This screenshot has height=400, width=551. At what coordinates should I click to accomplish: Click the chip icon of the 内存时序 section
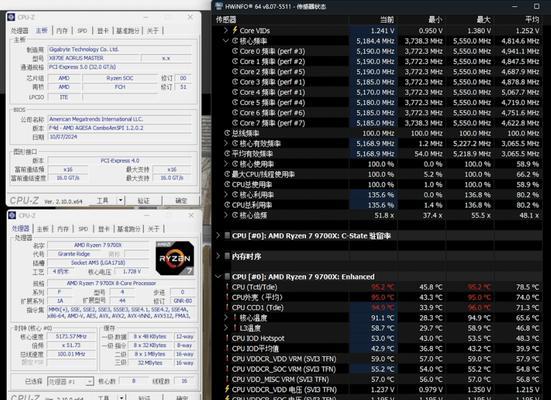[x=227, y=256]
